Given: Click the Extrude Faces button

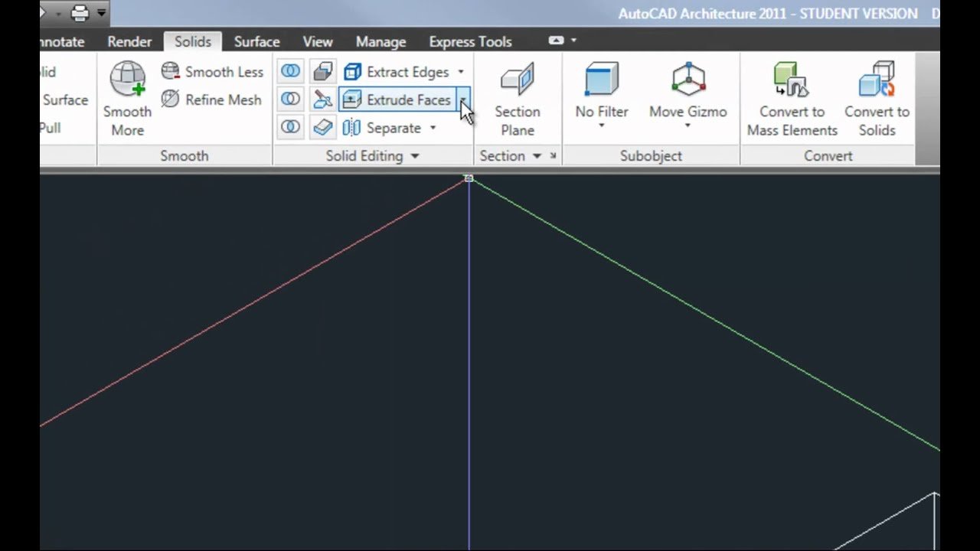Looking at the screenshot, I should coord(398,99).
